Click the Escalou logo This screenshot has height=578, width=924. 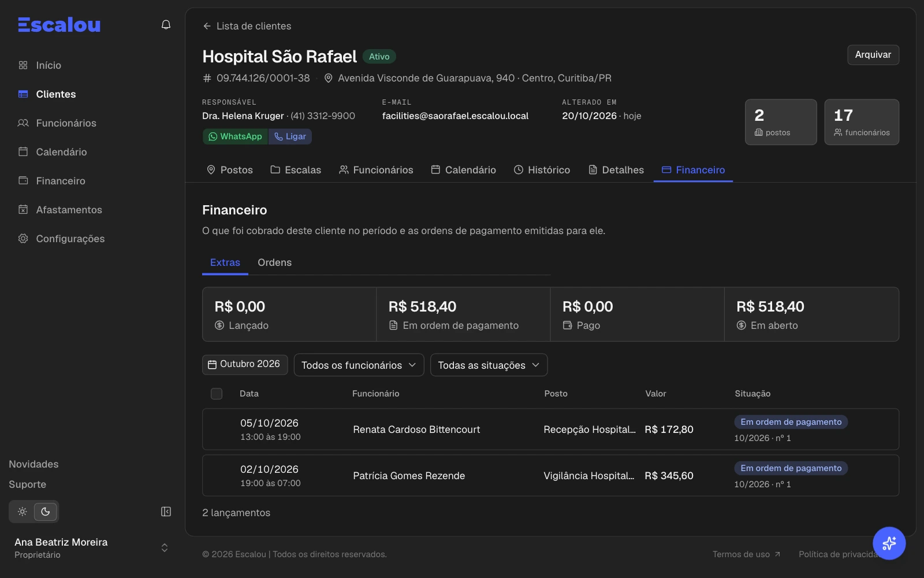tap(59, 24)
